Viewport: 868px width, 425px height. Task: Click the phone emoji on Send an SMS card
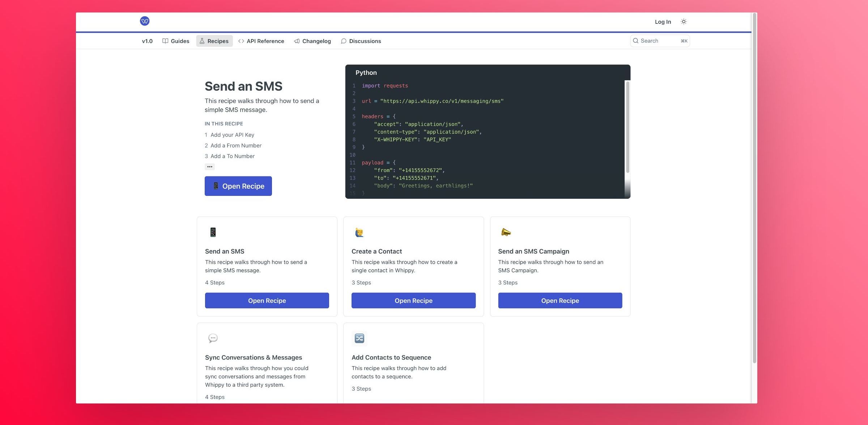pyautogui.click(x=213, y=232)
